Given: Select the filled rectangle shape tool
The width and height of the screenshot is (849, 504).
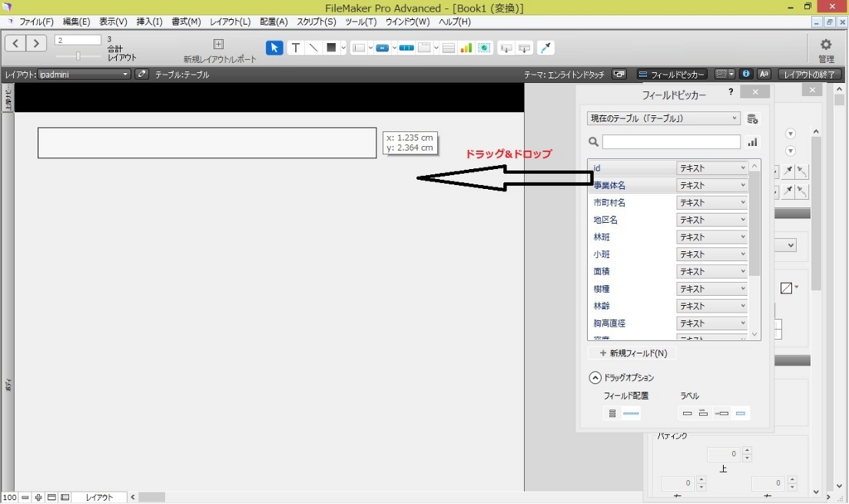Looking at the screenshot, I should [x=331, y=47].
